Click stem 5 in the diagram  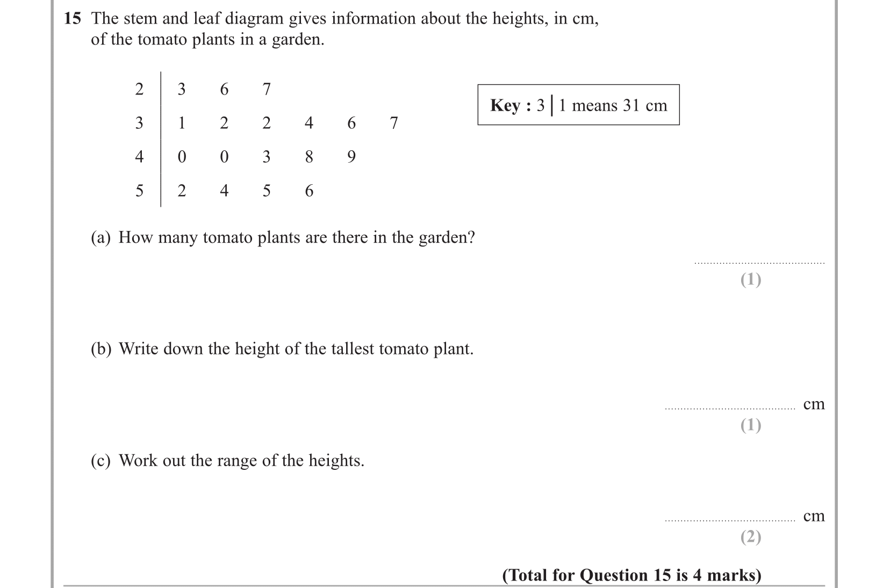click(x=139, y=191)
